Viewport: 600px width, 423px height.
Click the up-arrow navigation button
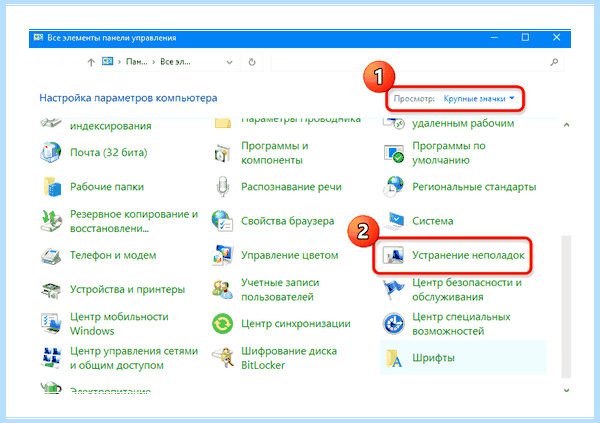pos(91,62)
